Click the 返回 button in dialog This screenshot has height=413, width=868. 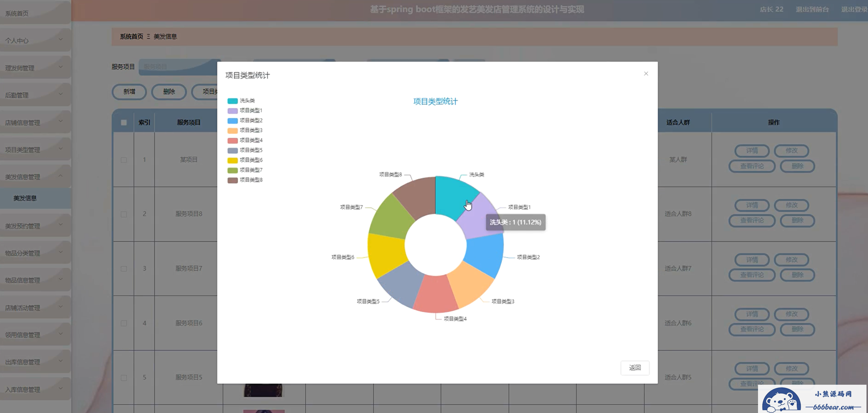[x=635, y=367]
